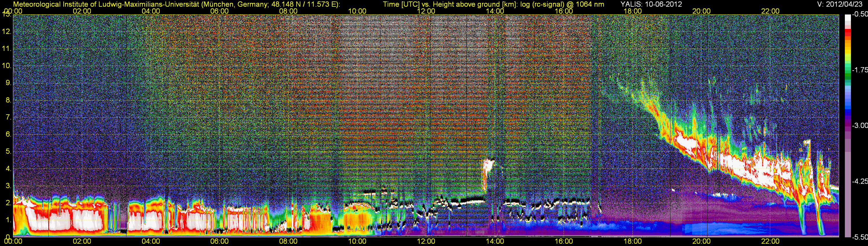This screenshot has height=246, width=868.
Task: Click the 04:00 label on the top time axis
Action: 151,11
